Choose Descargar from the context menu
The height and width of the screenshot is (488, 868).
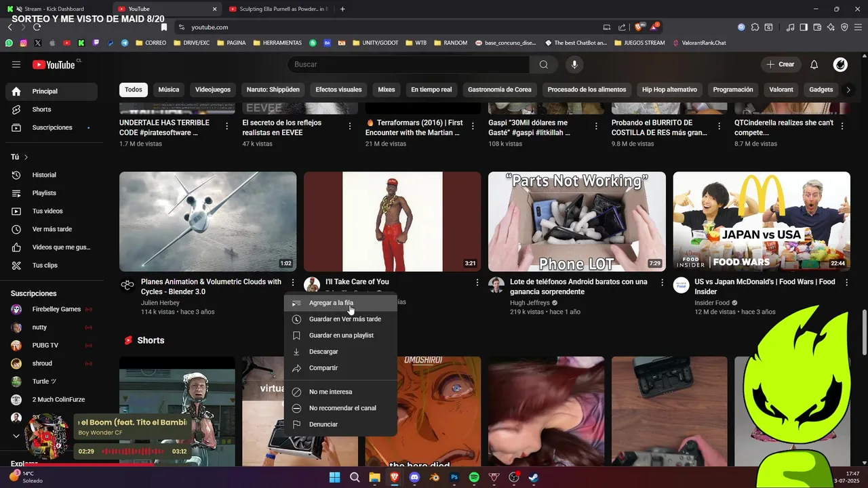[340, 352]
